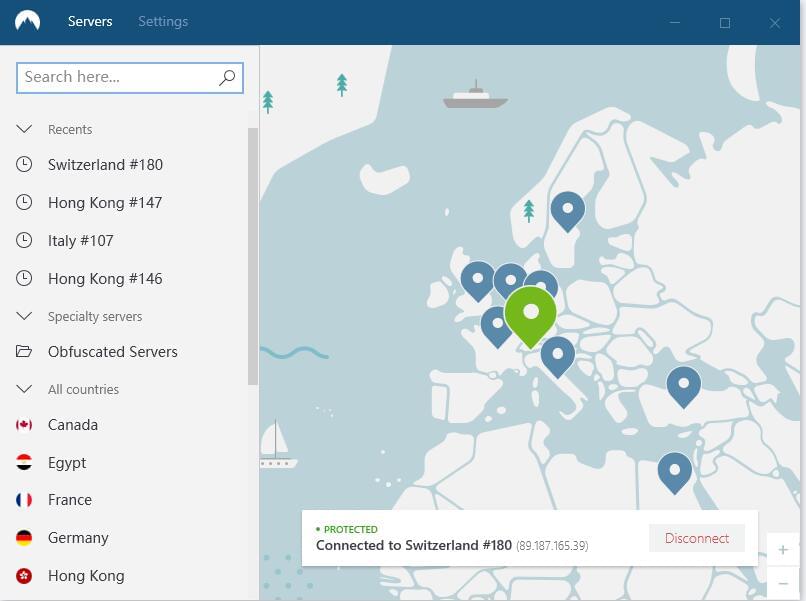Click the magnifying glass search icon
This screenshot has height=601, width=806.
pos(227,78)
